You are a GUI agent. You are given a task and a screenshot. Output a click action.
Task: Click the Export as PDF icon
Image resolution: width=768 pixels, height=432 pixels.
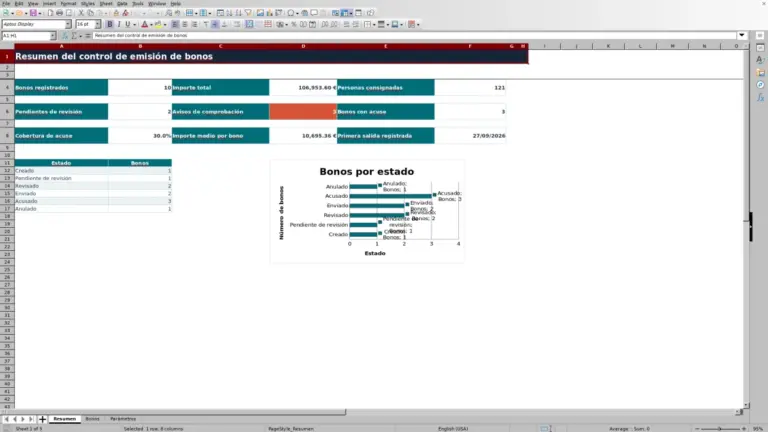pyautogui.click(x=50, y=13)
